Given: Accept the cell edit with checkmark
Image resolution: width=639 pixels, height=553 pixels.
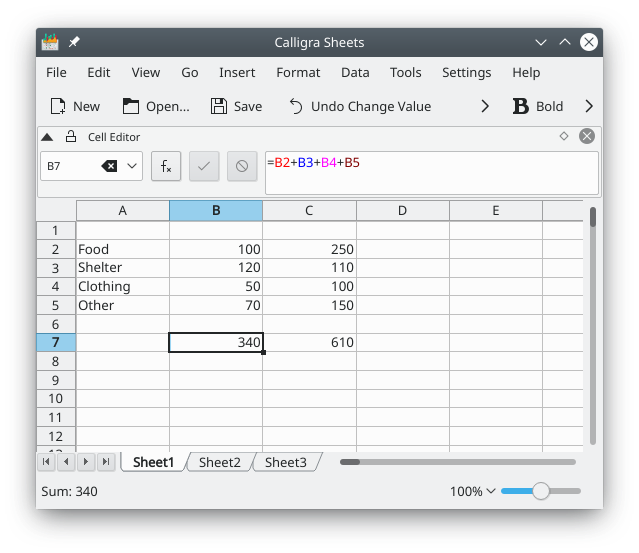Looking at the screenshot, I should 203,167.
